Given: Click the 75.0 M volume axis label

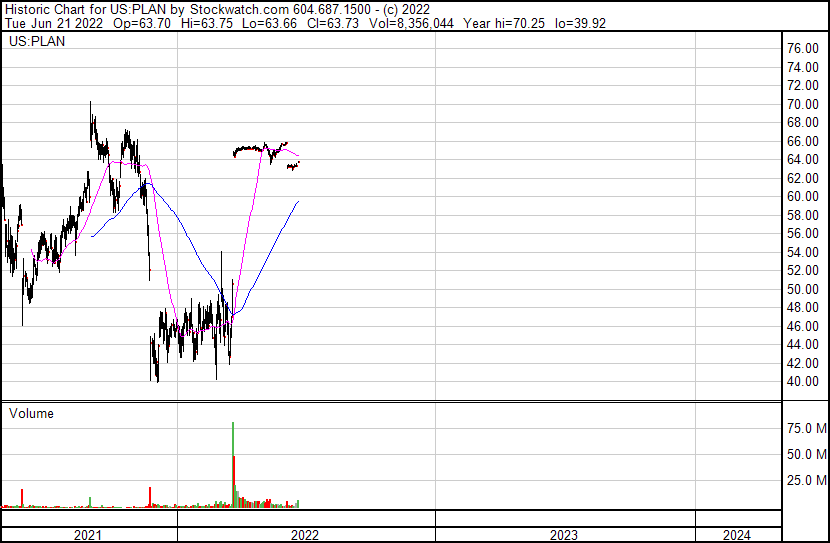Looking at the screenshot, I should coord(806,428).
